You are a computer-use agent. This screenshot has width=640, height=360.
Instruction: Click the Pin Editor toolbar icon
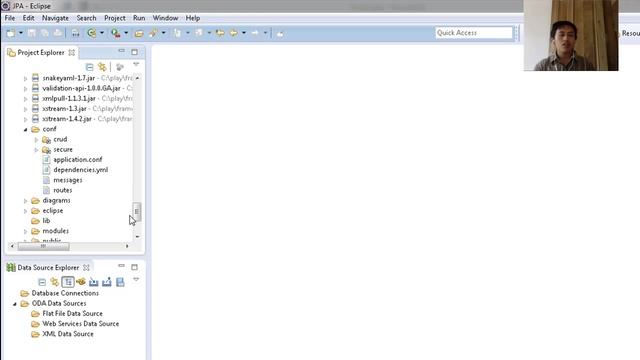(x=280, y=33)
